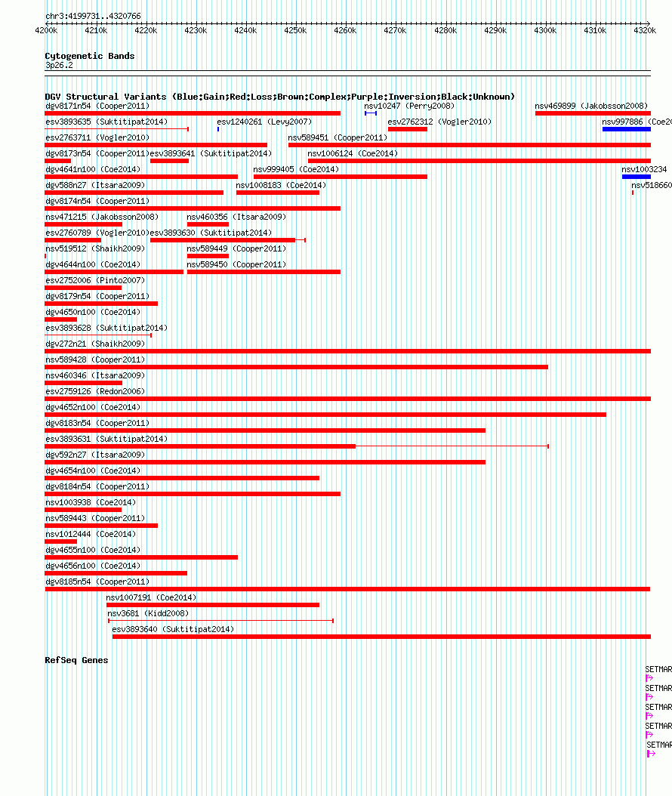Click the 4300k ruler position

click(x=545, y=30)
